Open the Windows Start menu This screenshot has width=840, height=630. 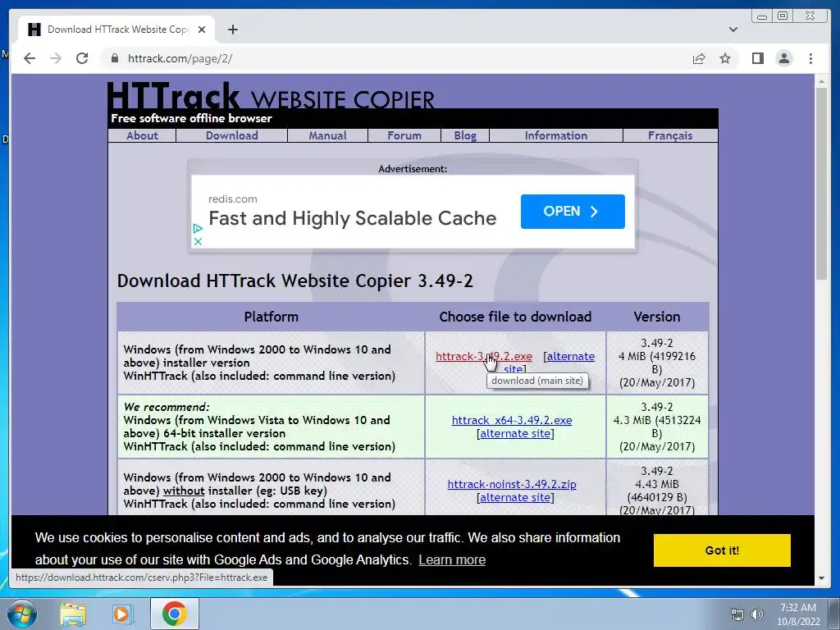21,614
